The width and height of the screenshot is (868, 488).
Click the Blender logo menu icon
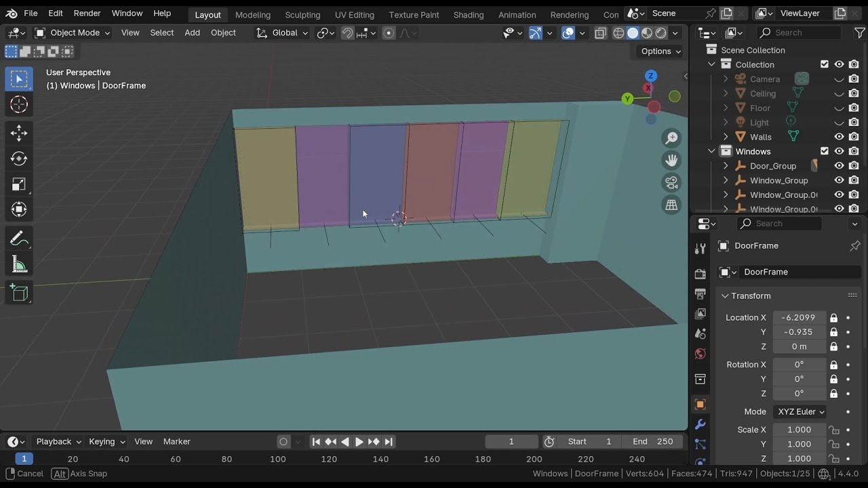(12, 13)
